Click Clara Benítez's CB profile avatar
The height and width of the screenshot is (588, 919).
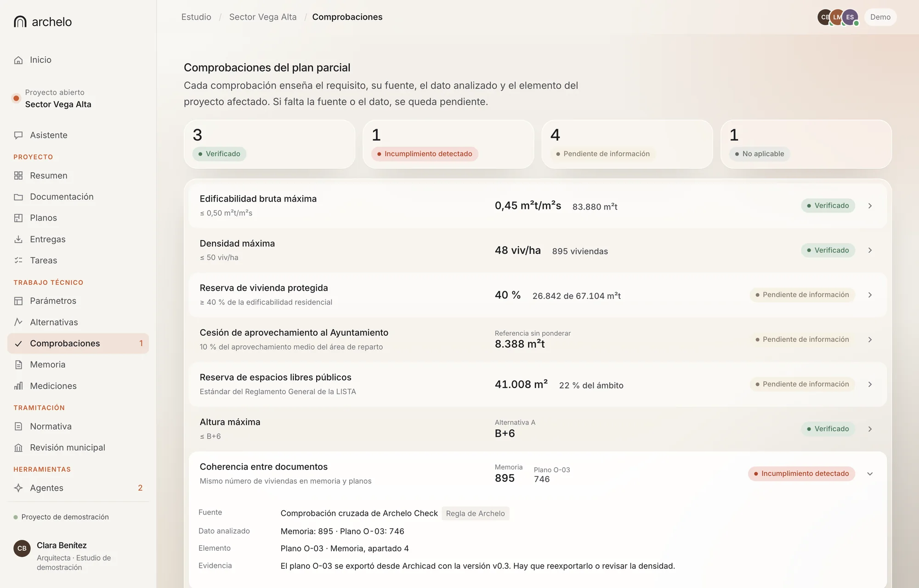pos(22,548)
